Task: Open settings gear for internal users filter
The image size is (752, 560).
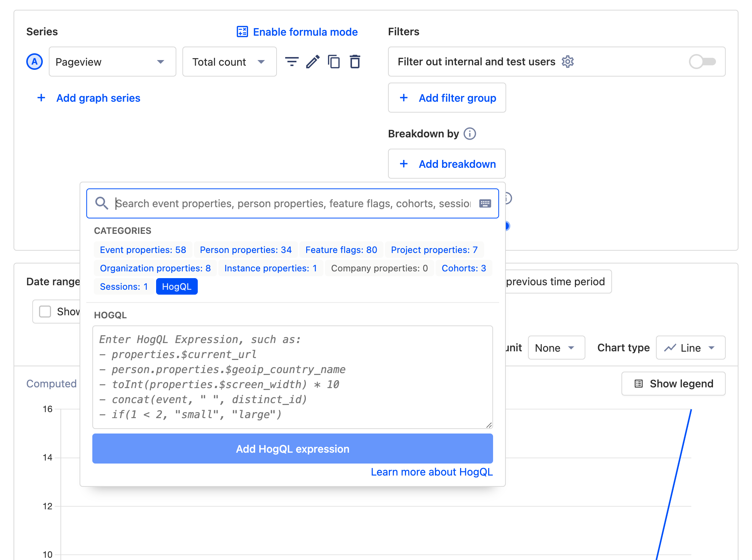Action: coord(568,62)
